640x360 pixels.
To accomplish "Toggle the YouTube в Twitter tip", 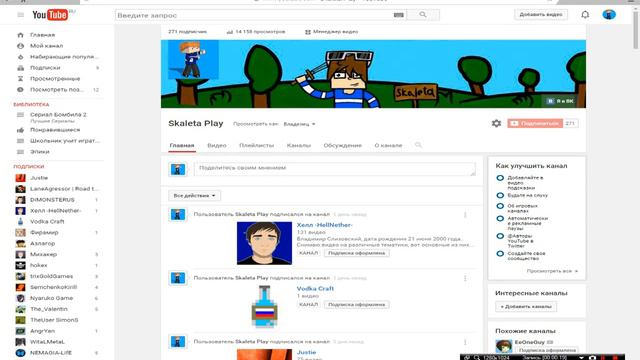I will pyautogui.click(x=500, y=236).
